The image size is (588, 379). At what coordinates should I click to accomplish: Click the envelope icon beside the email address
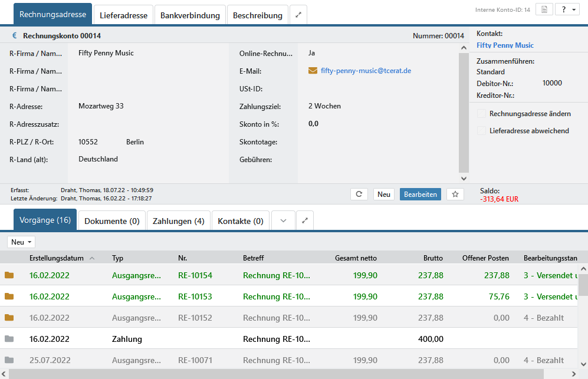click(313, 71)
